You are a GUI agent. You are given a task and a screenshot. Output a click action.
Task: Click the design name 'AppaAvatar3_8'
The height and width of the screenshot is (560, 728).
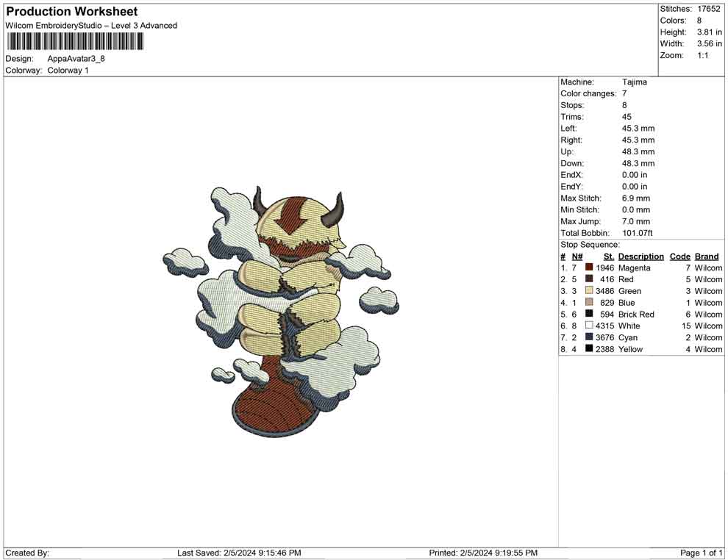(x=76, y=59)
